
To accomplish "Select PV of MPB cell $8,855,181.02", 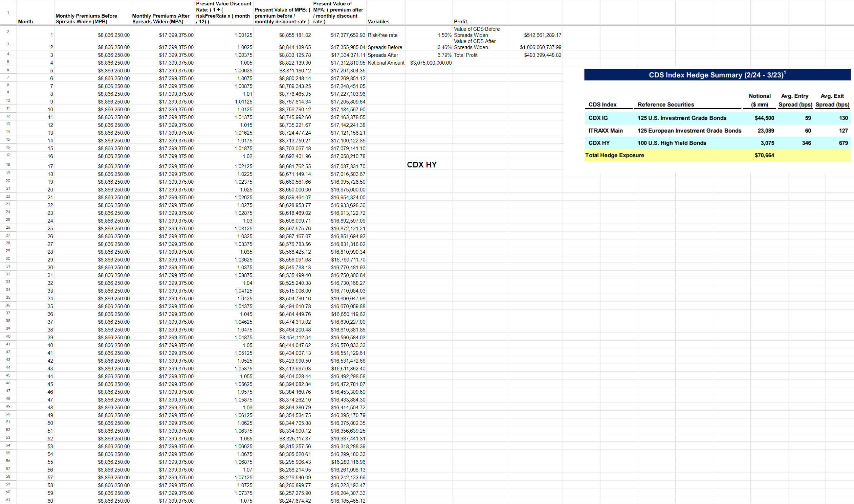I will [282, 32].
